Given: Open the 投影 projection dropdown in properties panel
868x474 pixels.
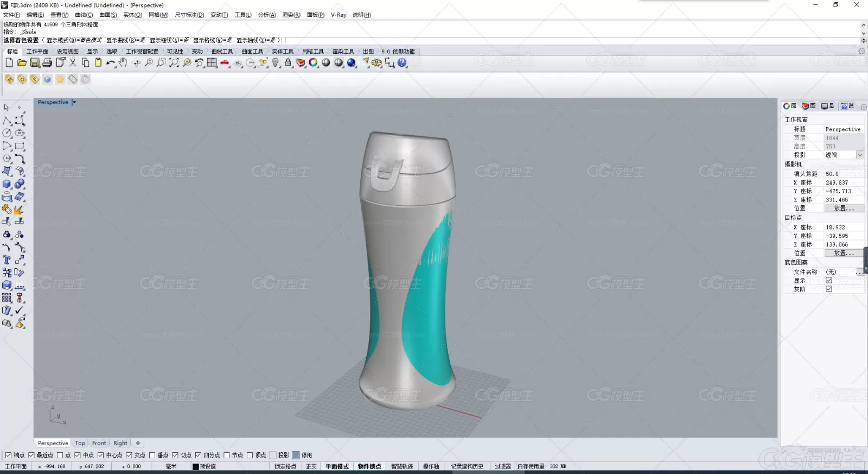Looking at the screenshot, I should [x=860, y=155].
